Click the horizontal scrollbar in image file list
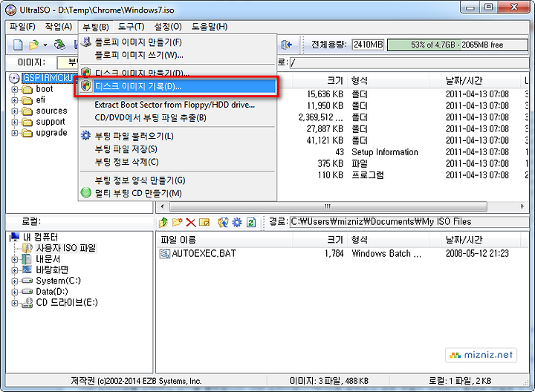This screenshot has width=535, height=392. click(x=328, y=206)
